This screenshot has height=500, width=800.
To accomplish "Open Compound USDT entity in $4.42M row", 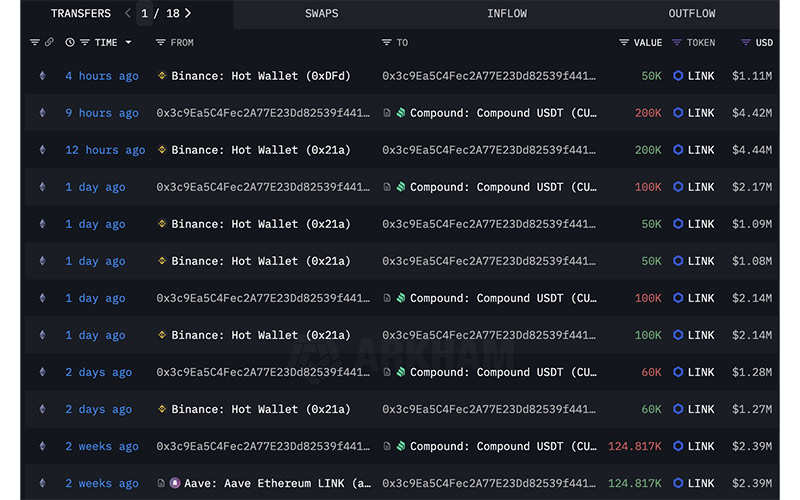I will point(503,113).
